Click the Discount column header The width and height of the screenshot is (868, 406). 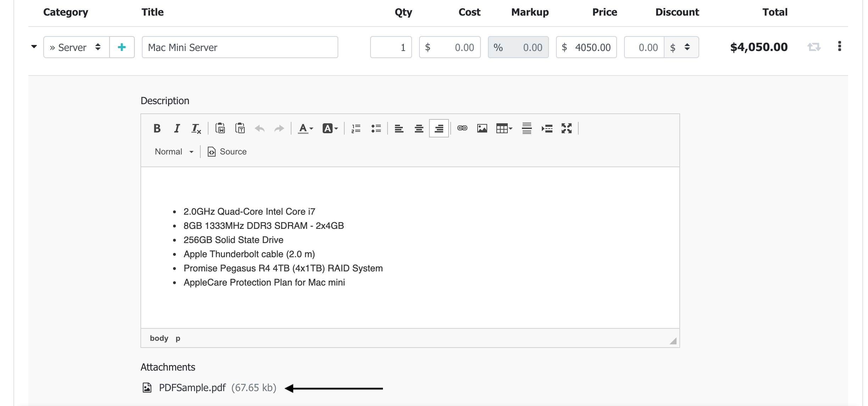(x=677, y=12)
